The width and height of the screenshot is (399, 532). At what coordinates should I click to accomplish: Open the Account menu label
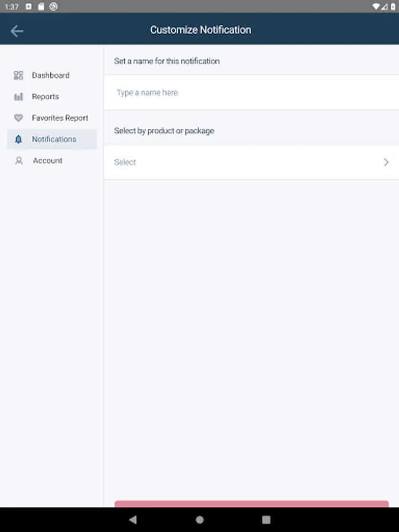pos(47,161)
